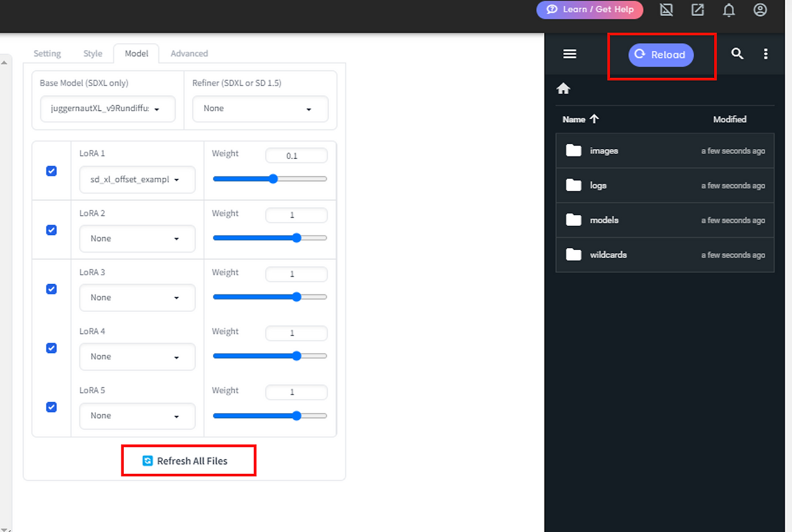Go to the home directory icon
Screen dimensions: 792x532
pyautogui.click(x=563, y=88)
